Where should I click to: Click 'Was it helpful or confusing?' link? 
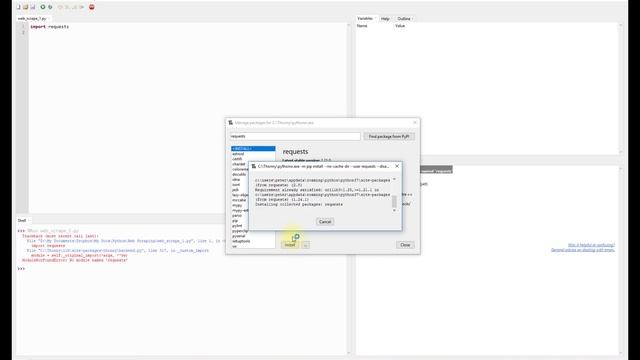[591, 245]
